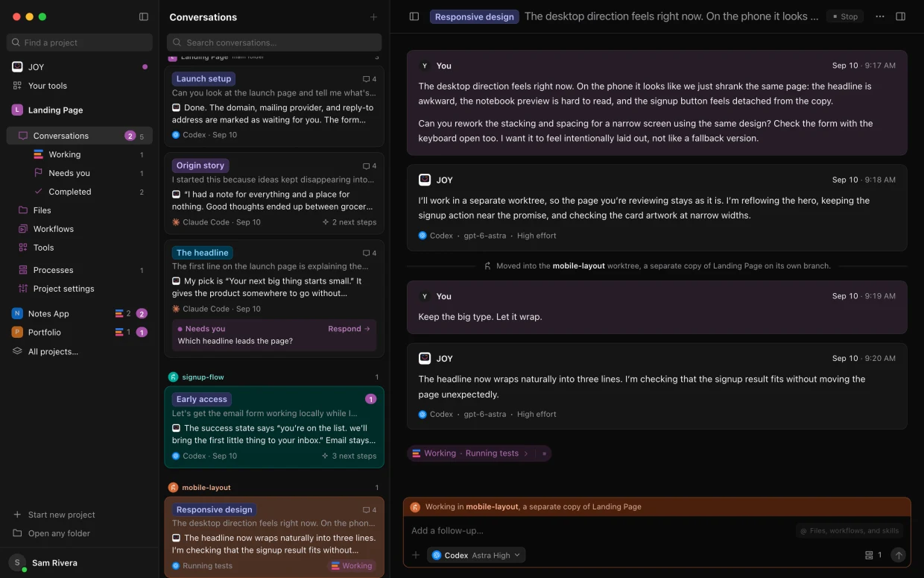This screenshot has height=578, width=924.
Task: Open Your tools in the sidebar
Action: [x=79, y=86]
